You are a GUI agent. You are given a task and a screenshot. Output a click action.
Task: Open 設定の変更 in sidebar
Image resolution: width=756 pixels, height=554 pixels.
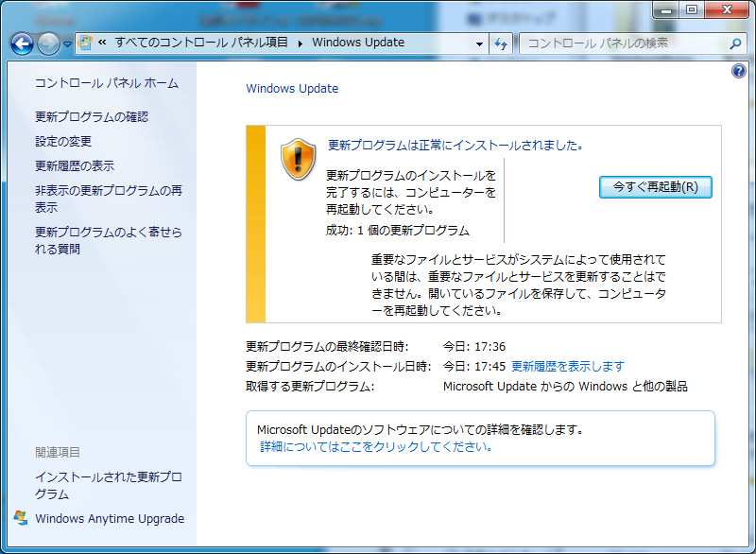pyautogui.click(x=63, y=141)
